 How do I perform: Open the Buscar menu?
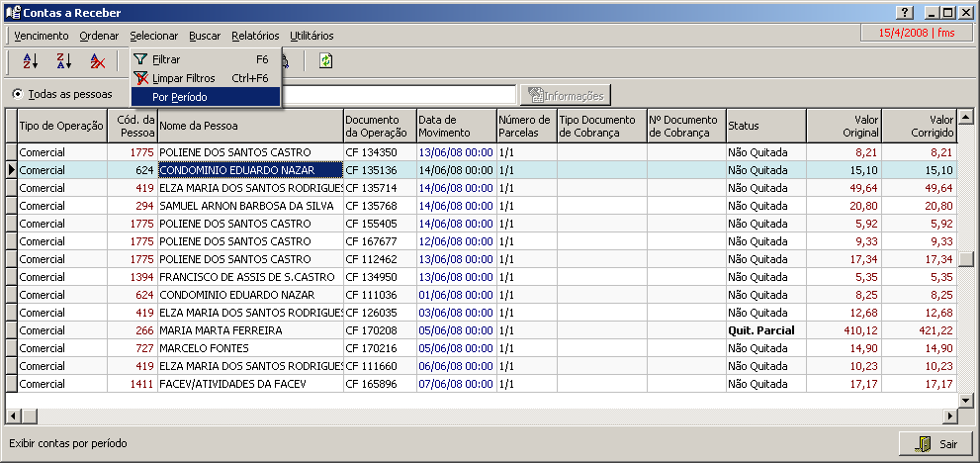click(205, 36)
